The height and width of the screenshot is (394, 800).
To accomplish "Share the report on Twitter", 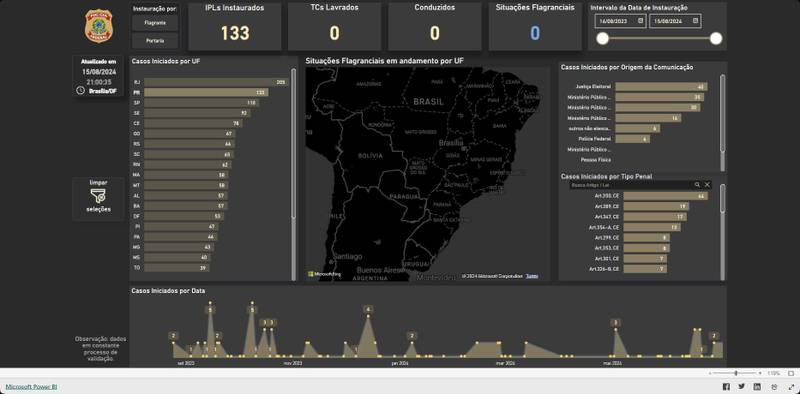I will 741,387.
